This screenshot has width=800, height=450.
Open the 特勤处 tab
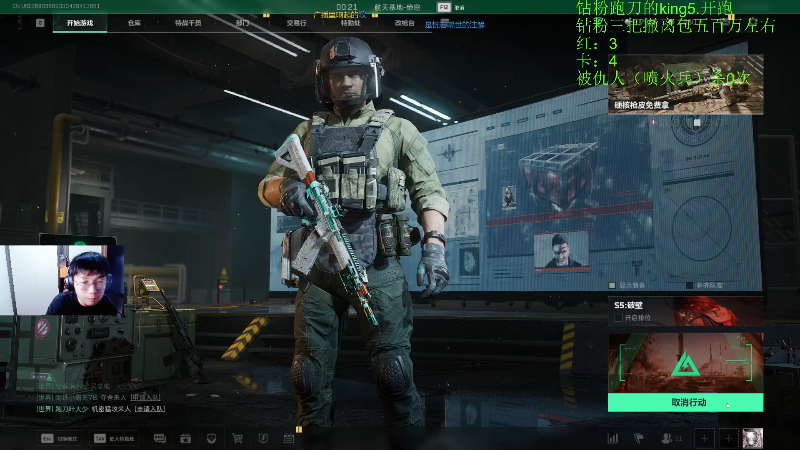point(351,23)
